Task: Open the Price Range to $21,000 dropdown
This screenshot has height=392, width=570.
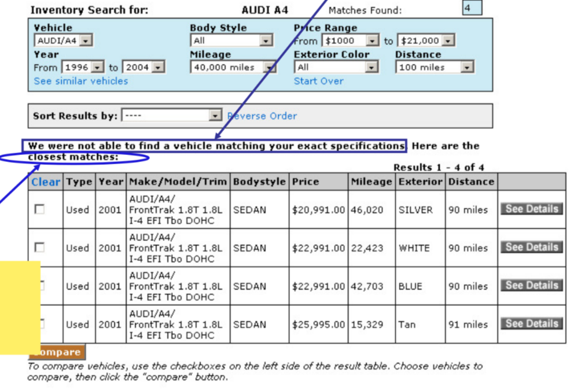Action: [426, 40]
